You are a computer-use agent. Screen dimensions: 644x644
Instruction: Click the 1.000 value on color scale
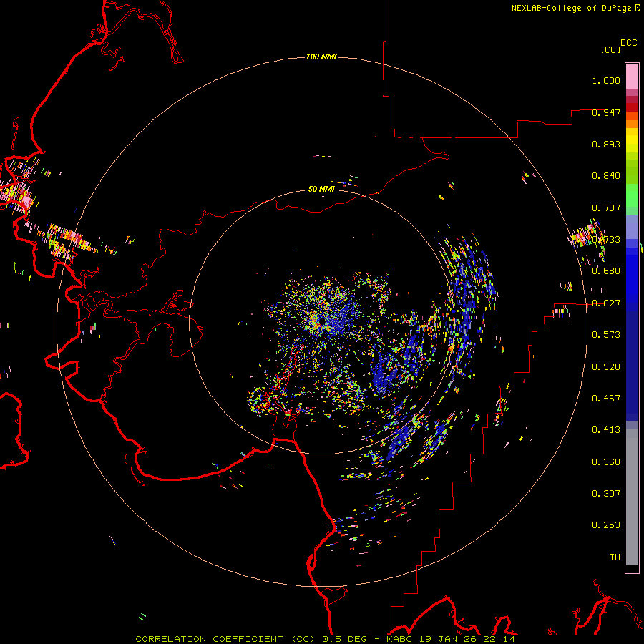point(606,80)
